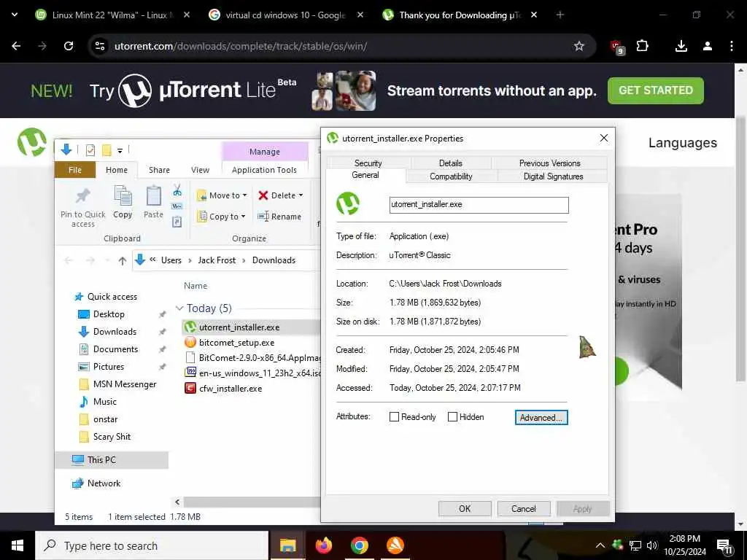
Task: Select This PC in navigation pane
Action: (x=112, y=460)
